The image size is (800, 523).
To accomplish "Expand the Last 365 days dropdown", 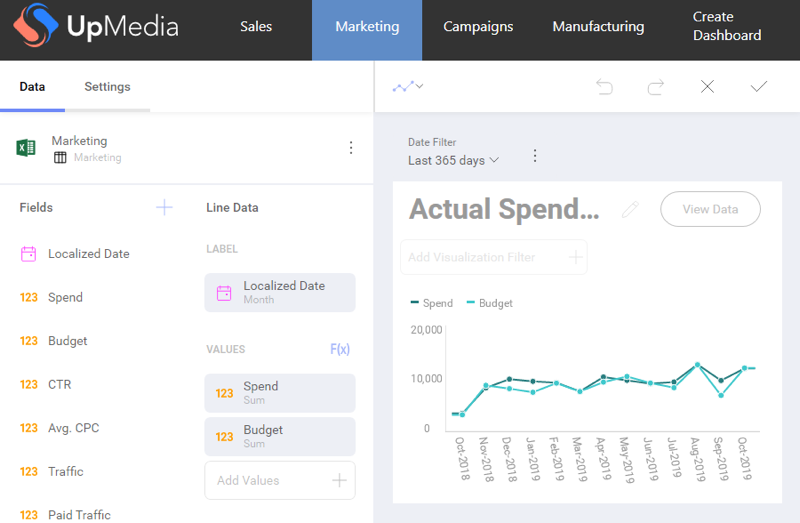I will pyautogui.click(x=453, y=161).
